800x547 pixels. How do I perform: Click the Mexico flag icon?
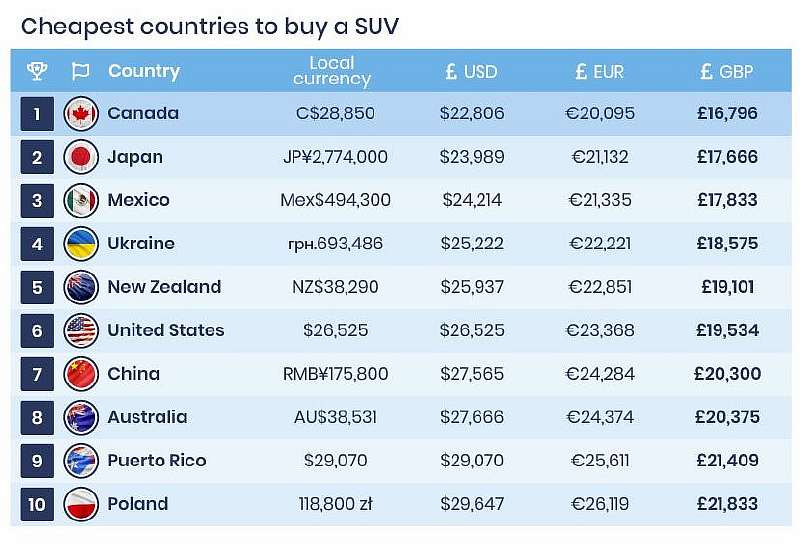80,200
